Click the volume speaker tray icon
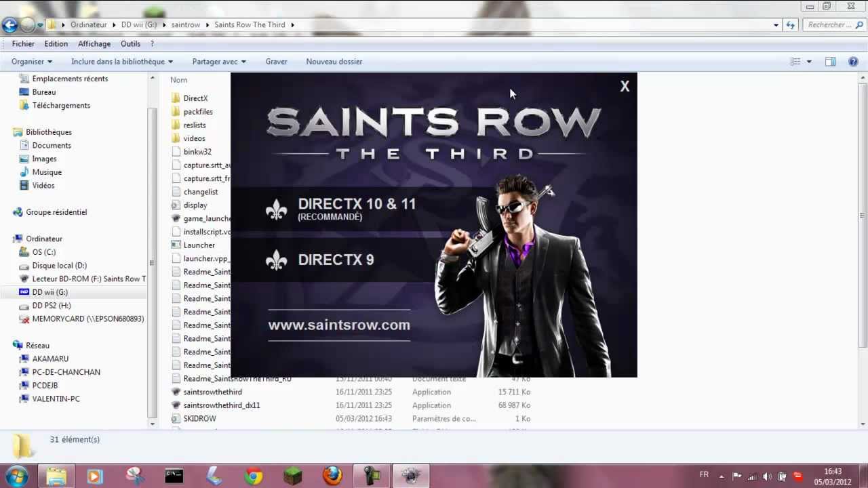Image resolution: width=868 pixels, height=488 pixels. 767,476
